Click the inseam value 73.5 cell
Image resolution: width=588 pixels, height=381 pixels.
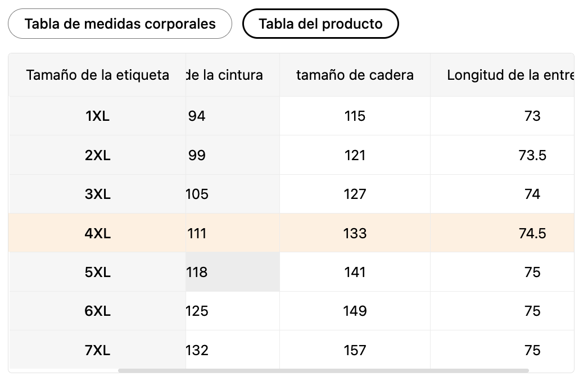(532, 155)
